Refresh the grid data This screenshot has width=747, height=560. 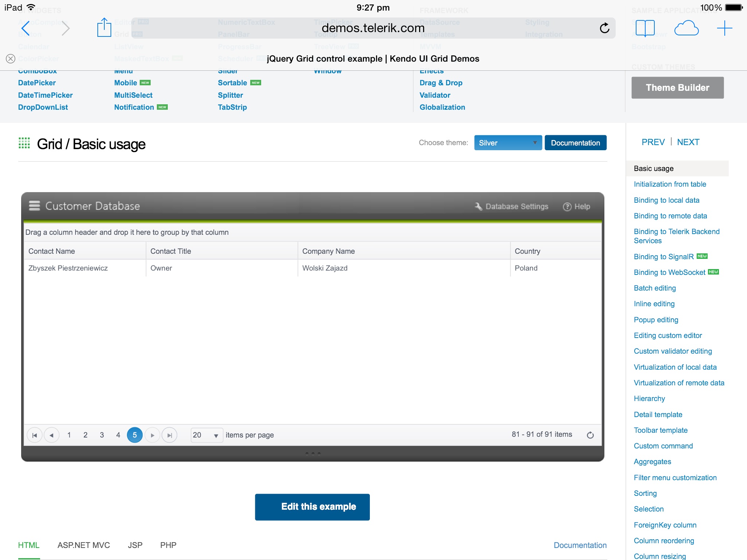[x=590, y=435]
